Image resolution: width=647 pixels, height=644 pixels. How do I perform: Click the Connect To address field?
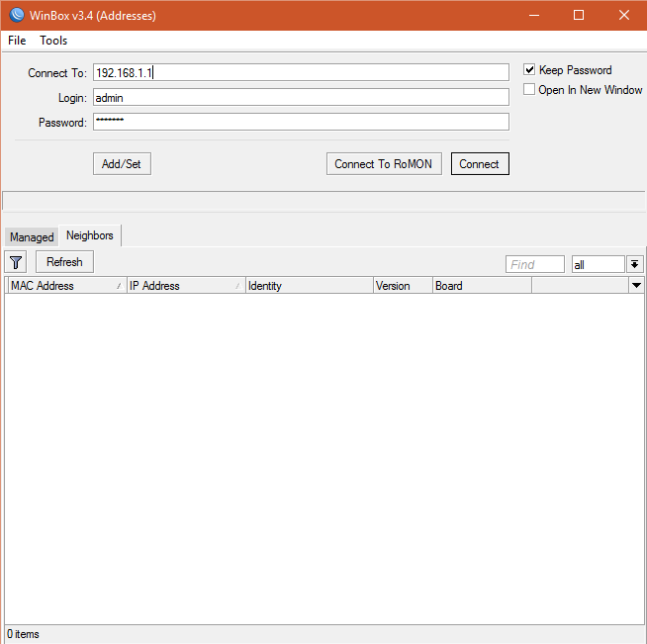click(301, 72)
